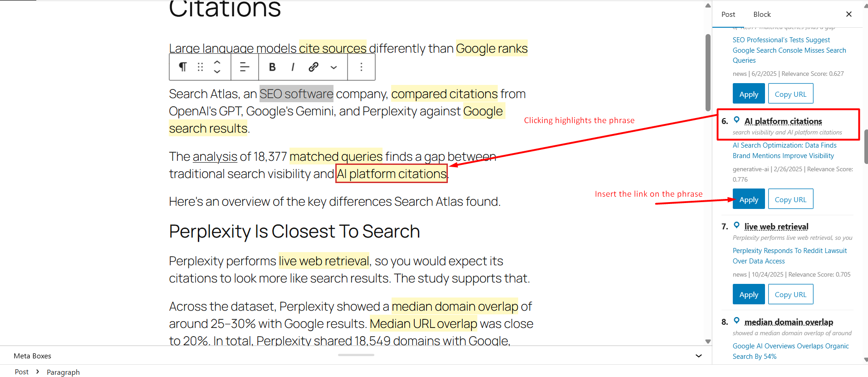Click the move block down arrow
This screenshot has width=868, height=377.
click(217, 72)
